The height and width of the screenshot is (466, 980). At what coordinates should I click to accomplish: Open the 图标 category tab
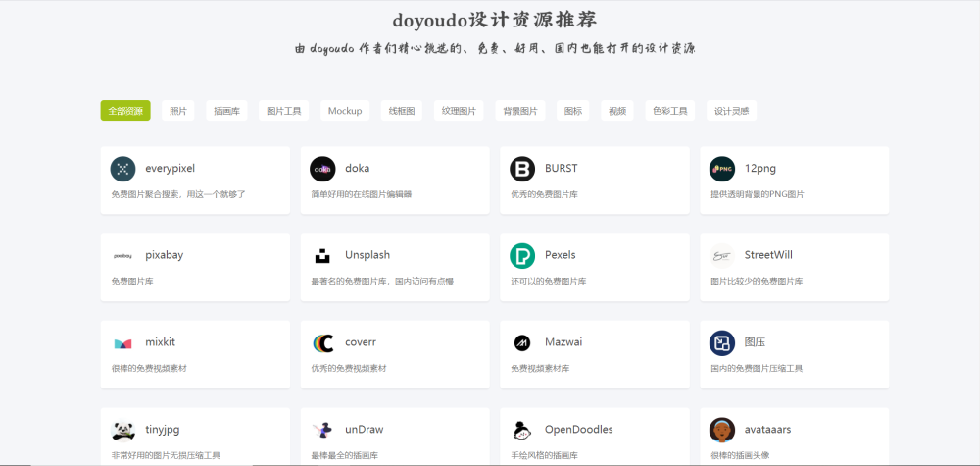click(573, 111)
